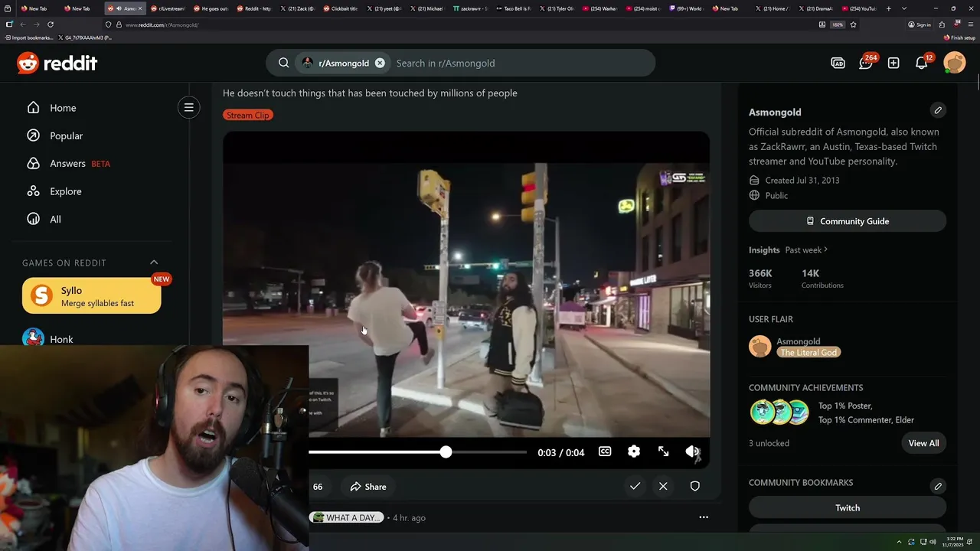Reload the browser page
This screenshot has width=980, height=551.
coord(51,24)
